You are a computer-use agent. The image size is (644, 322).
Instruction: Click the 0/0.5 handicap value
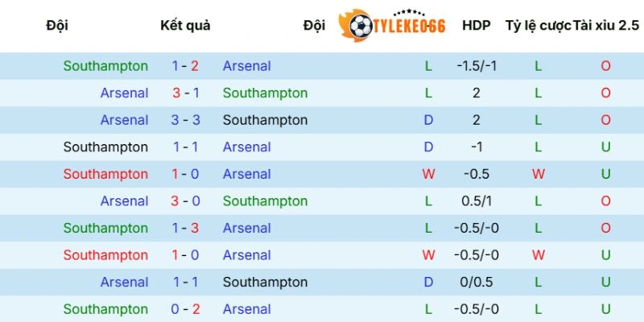click(x=477, y=282)
